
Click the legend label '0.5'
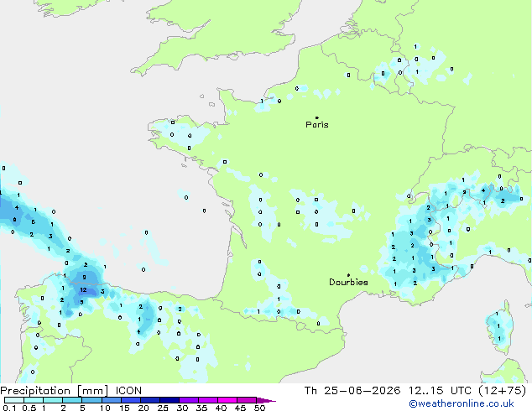[29, 408]
